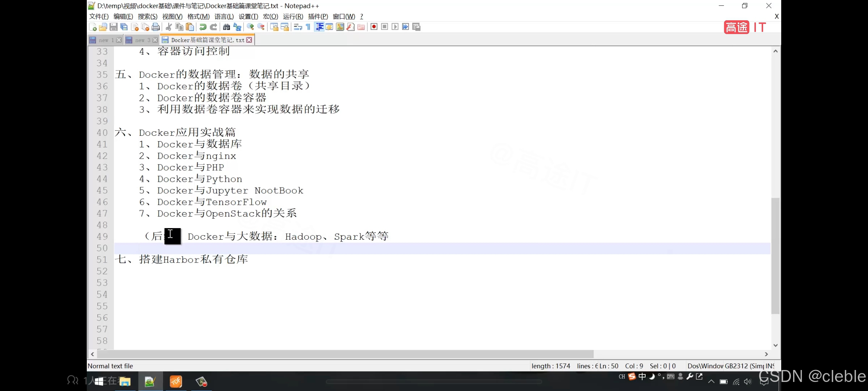868x391 pixels.
Task: Open the Windows Start button
Action: [x=99, y=382]
